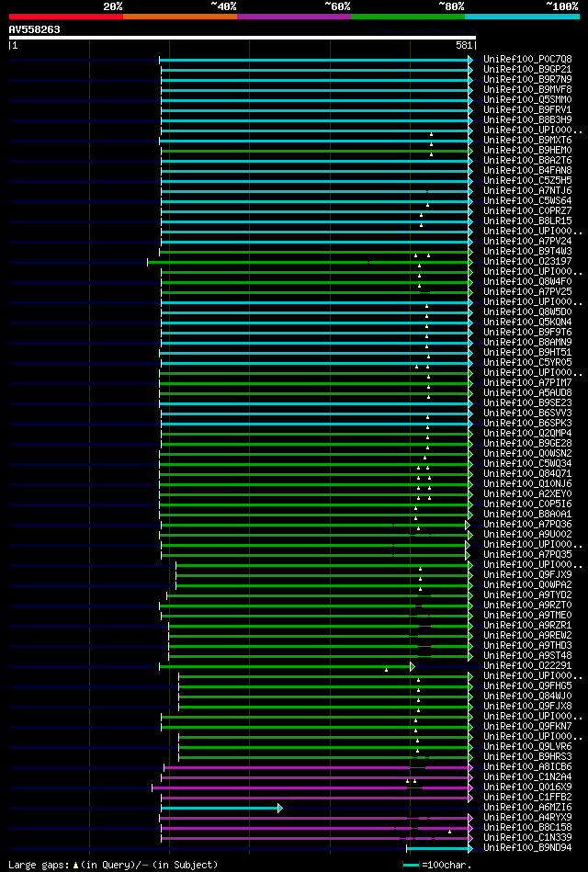Open hit UniRef100_A9ST48
The image size is (588, 872).
527,656
